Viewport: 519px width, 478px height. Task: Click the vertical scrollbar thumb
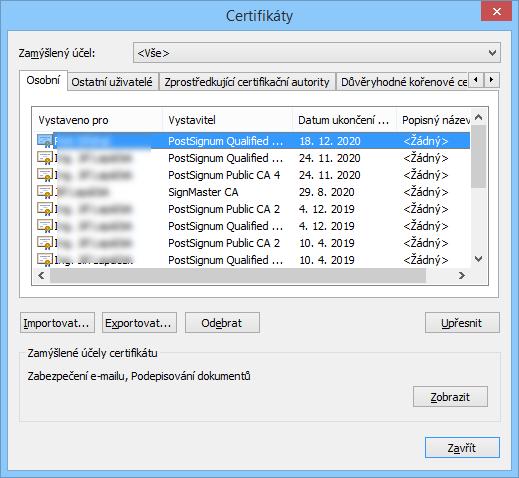(479, 157)
